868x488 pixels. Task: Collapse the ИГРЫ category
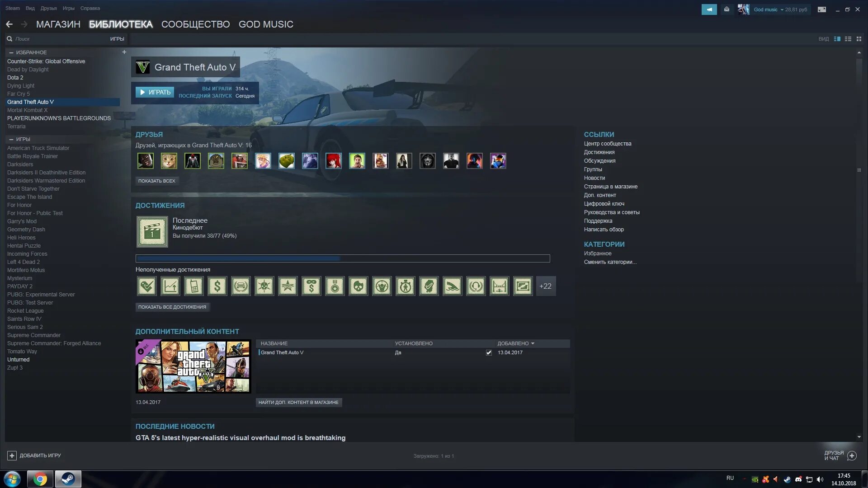(x=11, y=139)
